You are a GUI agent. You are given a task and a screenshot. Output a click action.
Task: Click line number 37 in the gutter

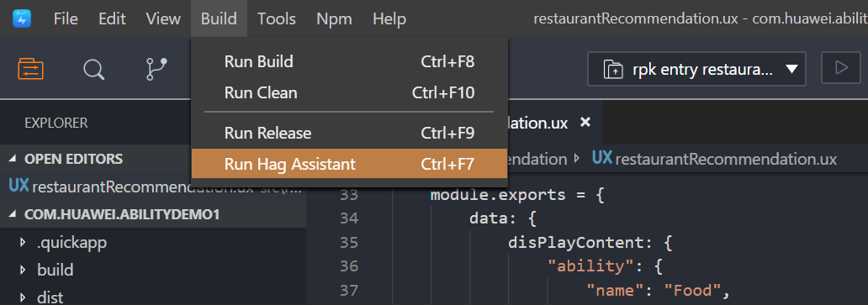coord(349,290)
